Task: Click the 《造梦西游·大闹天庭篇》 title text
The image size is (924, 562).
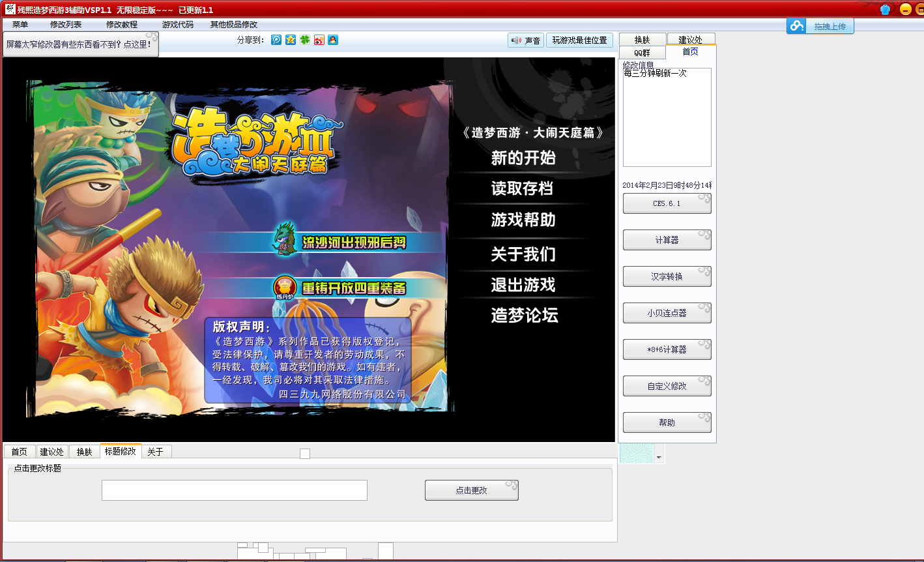Action: point(532,132)
